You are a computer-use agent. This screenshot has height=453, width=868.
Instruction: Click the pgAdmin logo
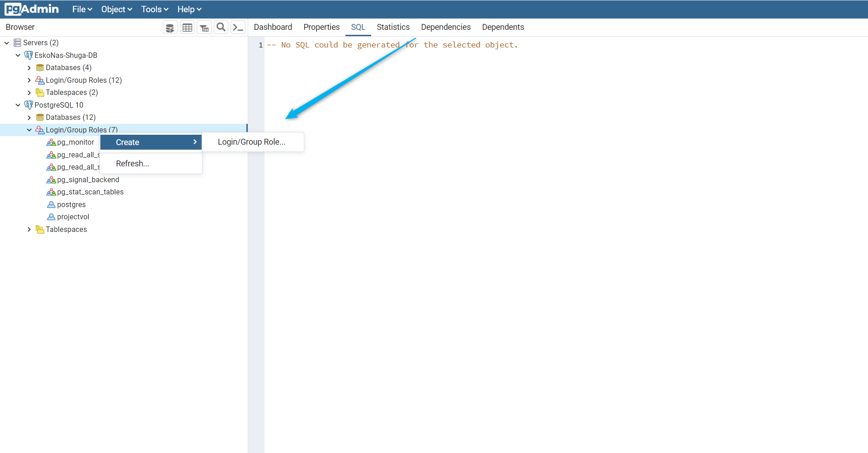pyautogui.click(x=32, y=9)
